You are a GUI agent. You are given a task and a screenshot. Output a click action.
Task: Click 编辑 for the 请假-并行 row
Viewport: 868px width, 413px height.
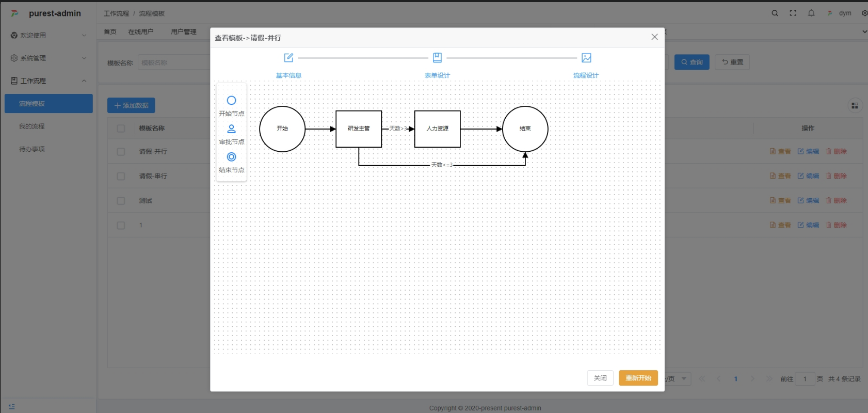pyautogui.click(x=809, y=151)
